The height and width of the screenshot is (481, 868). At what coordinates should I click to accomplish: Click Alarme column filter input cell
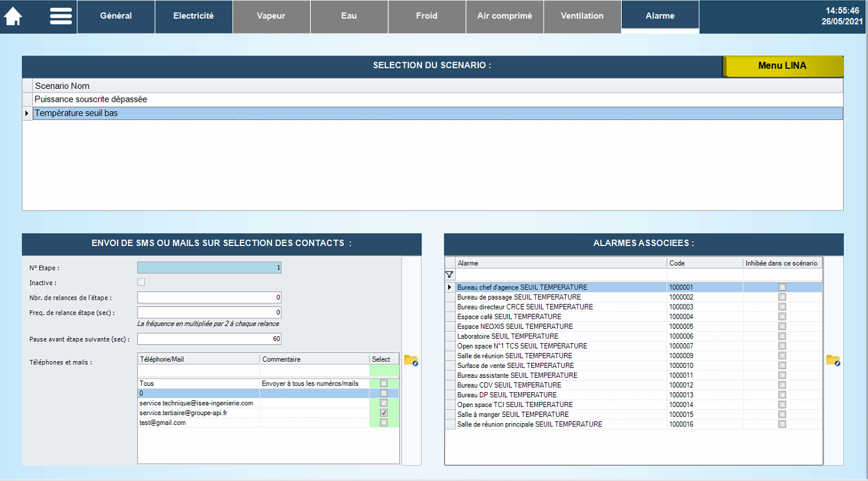[x=561, y=274]
